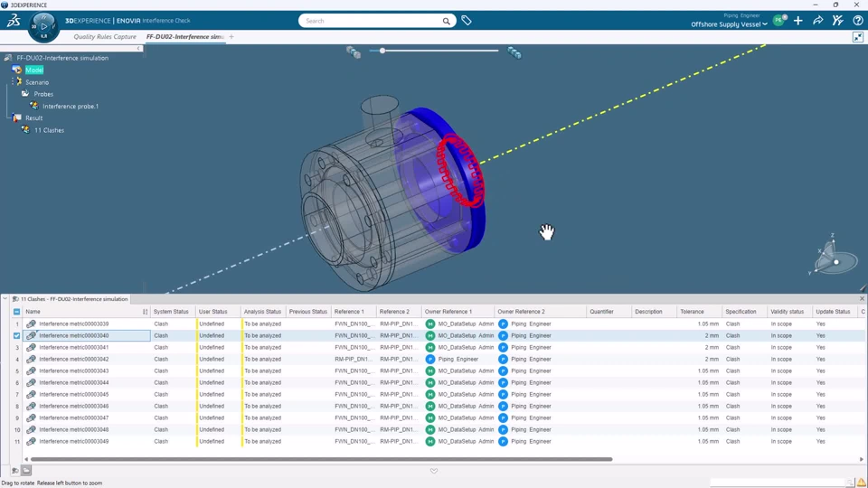Select row Interference metric00003045
The height and width of the screenshot is (488, 868).
pos(73,395)
